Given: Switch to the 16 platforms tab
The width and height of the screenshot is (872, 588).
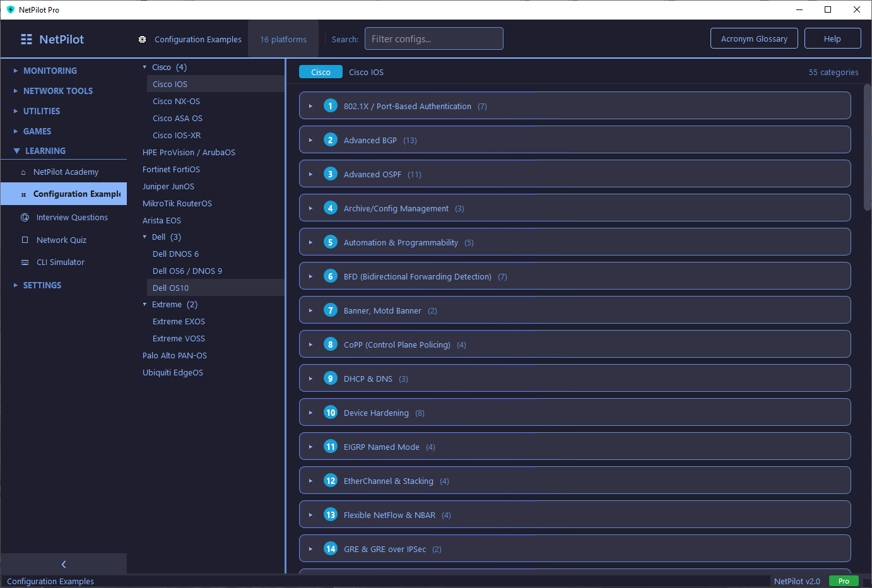Looking at the screenshot, I should pos(283,38).
